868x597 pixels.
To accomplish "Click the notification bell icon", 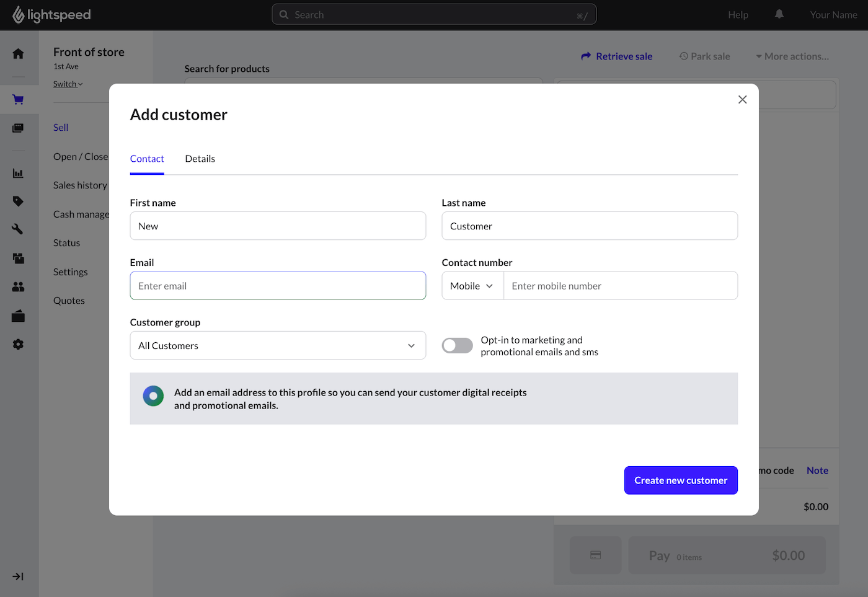I will [x=779, y=14].
